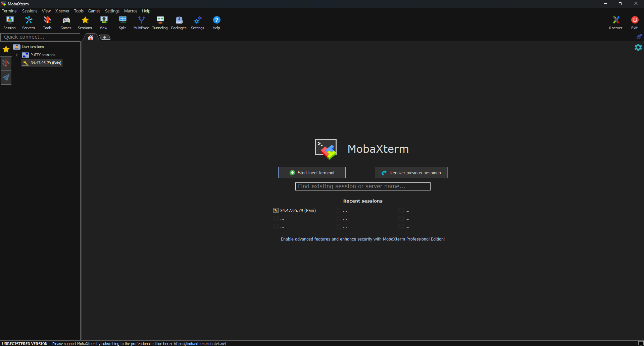The width and height of the screenshot is (644, 346).
Task: Click the View toolbar icon
Action: click(x=104, y=23)
